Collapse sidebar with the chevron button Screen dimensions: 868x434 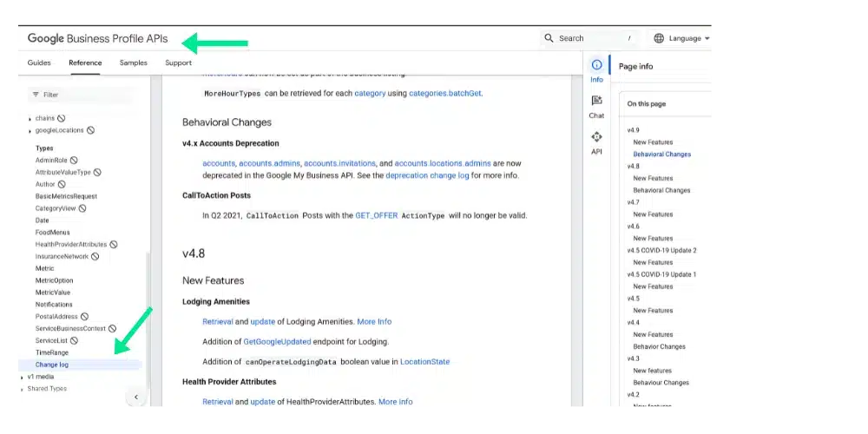click(136, 397)
